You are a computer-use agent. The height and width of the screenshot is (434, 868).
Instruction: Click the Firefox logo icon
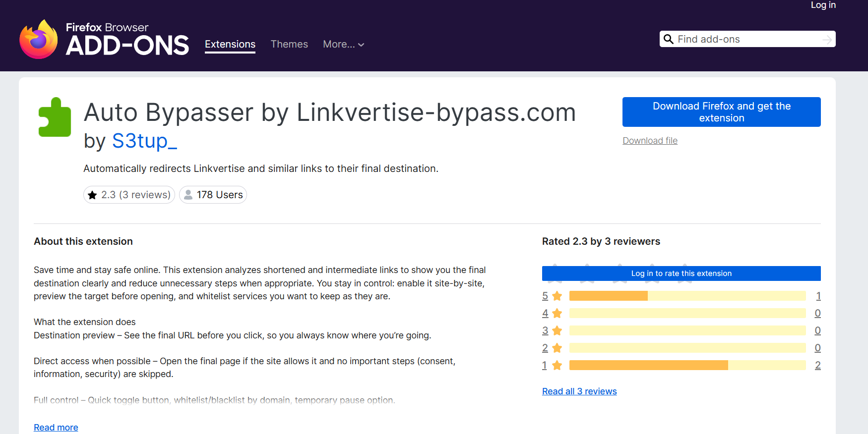pos(39,40)
